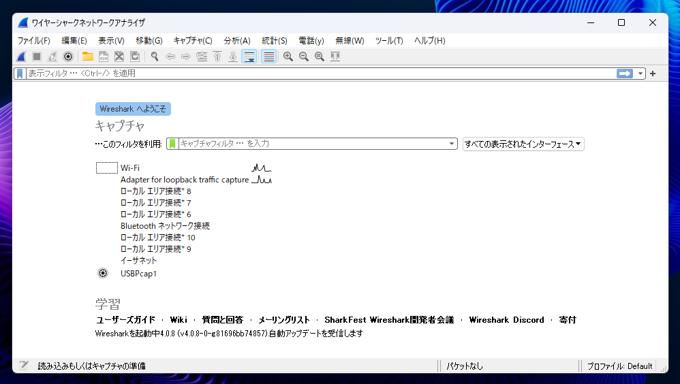Toggle packet list colorization
Image resolution: width=680 pixels, height=384 pixels.
(269, 56)
